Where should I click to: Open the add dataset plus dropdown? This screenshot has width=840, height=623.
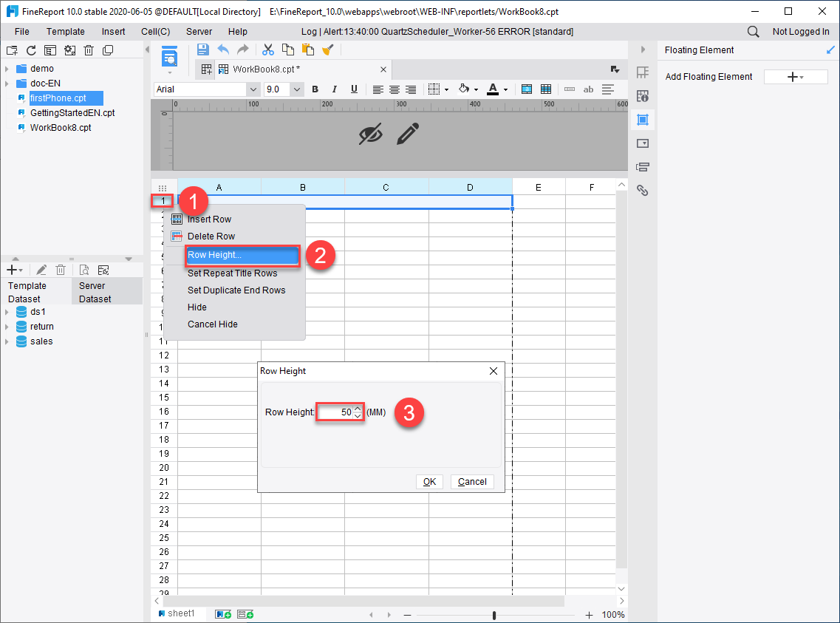(x=15, y=270)
